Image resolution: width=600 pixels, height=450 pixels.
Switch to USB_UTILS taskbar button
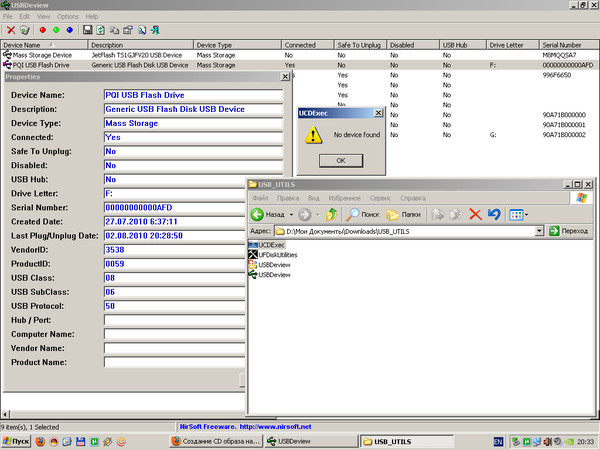(407, 441)
